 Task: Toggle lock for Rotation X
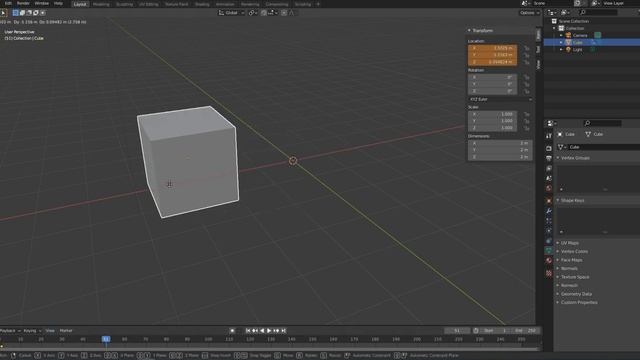[x=527, y=77]
